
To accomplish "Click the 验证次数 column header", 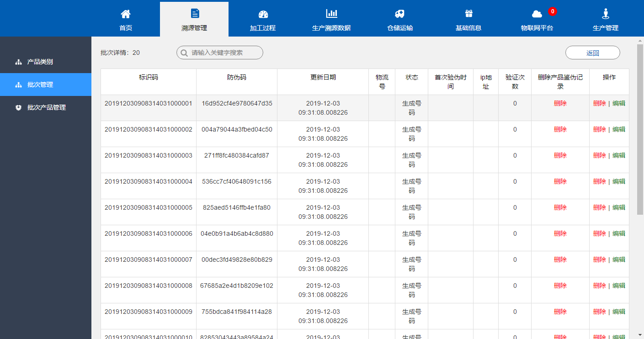I will (x=515, y=82).
